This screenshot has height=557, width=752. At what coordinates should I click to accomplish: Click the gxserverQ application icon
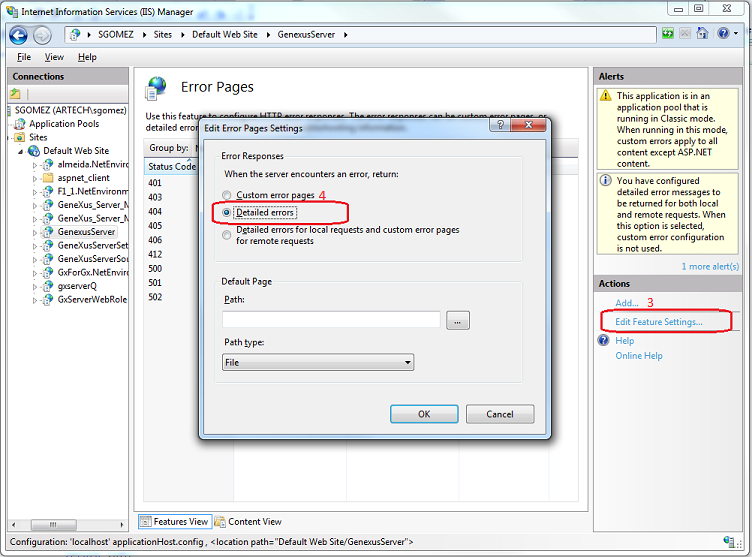pyautogui.click(x=48, y=286)
